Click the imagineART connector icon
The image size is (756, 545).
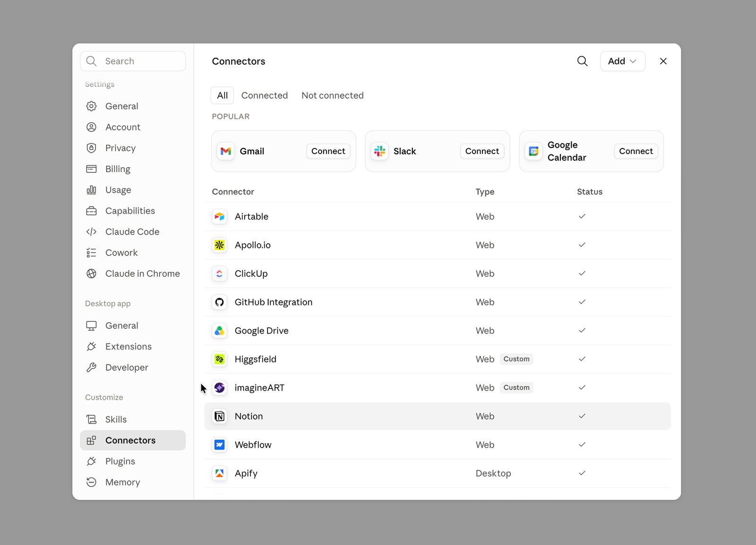[x=219, y=388]
